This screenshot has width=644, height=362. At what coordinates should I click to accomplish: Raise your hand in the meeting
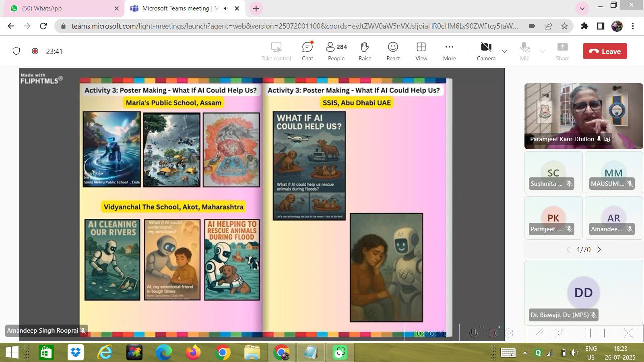365,51
